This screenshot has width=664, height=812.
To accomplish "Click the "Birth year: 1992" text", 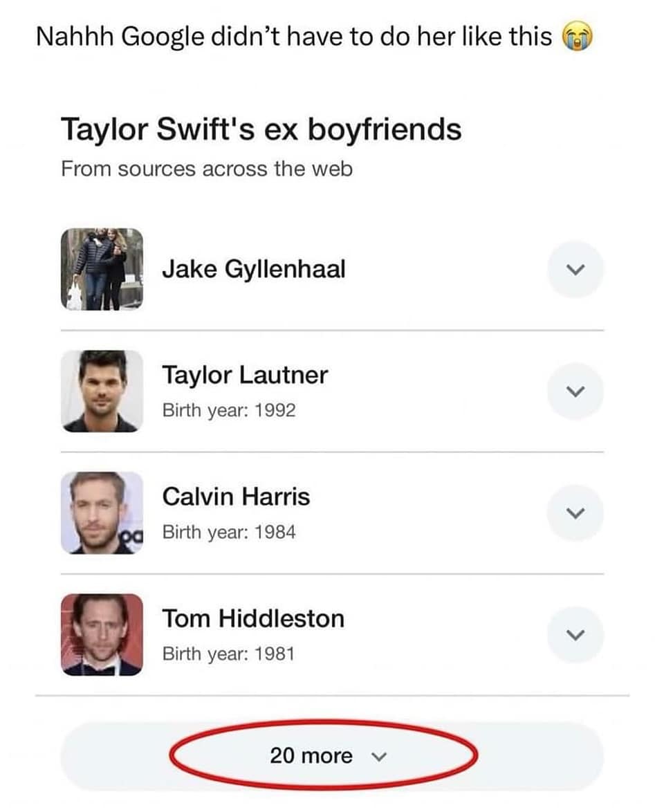I will 229,410.
